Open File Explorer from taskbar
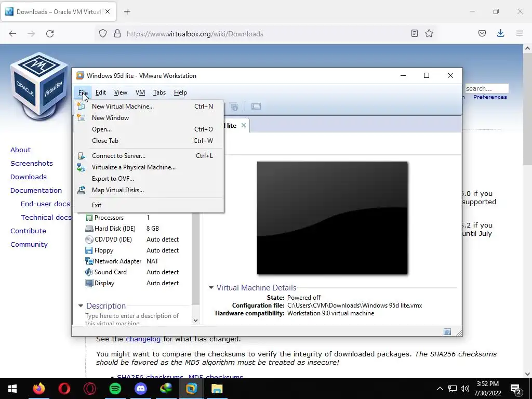Image resolution: width=532 pixels, height=399 pixels. (x=217, y=389)
